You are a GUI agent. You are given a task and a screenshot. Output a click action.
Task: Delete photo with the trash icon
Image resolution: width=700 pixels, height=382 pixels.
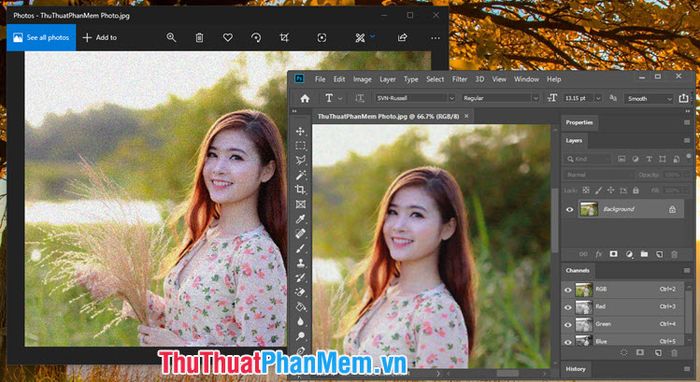click(x=200, y=37)
